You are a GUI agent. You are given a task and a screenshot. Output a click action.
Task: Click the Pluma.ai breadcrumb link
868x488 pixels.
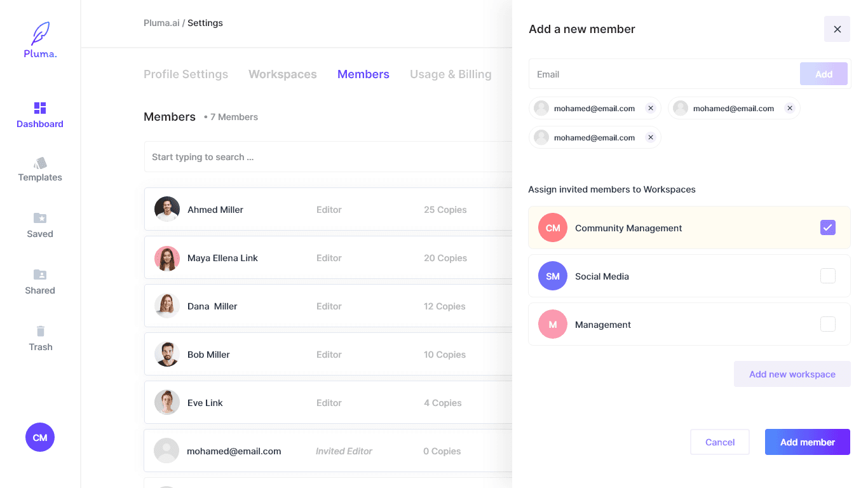pos(161,23)
